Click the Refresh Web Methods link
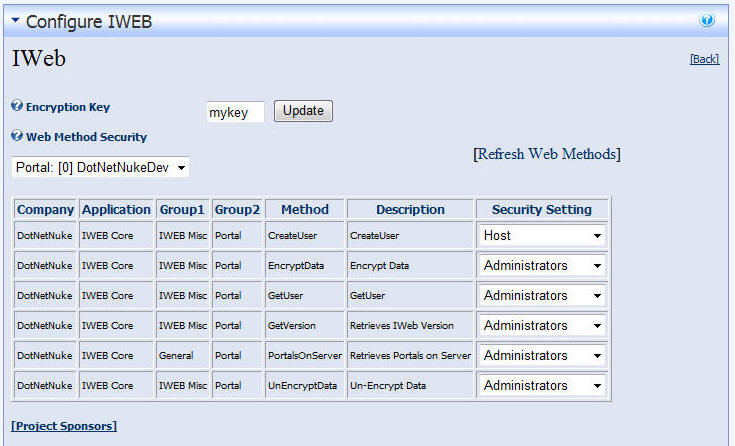The height and width of the screenshot is (446, 735). pos(546,154)
